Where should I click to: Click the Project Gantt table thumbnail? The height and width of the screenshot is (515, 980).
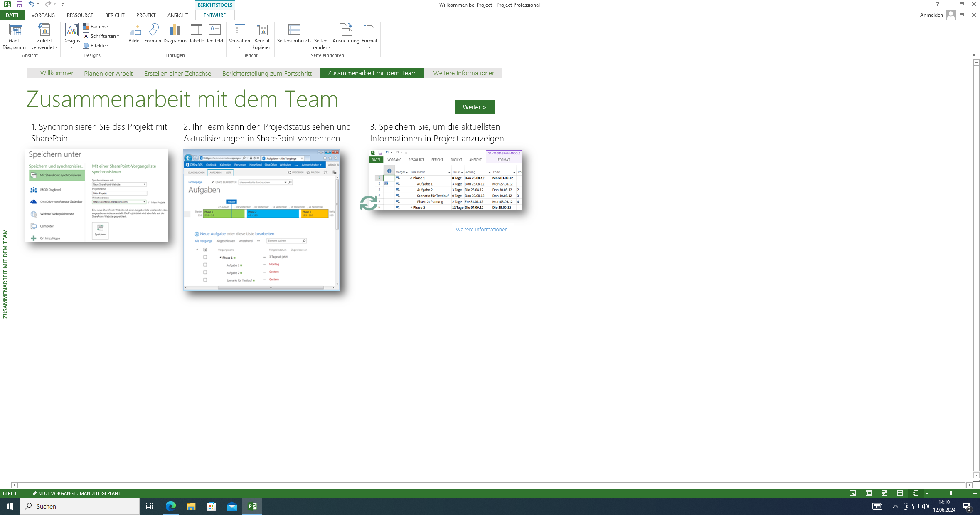pyautogui.click(x=445, y=180)
